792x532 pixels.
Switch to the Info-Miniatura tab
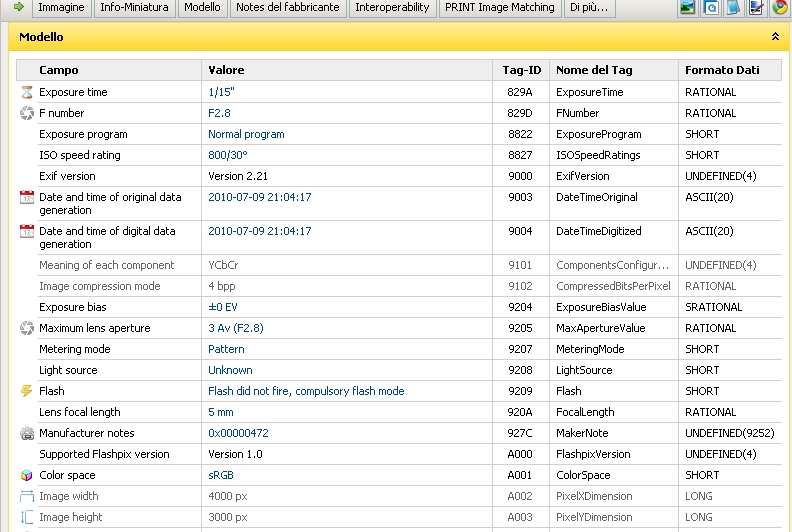[134, 7]
